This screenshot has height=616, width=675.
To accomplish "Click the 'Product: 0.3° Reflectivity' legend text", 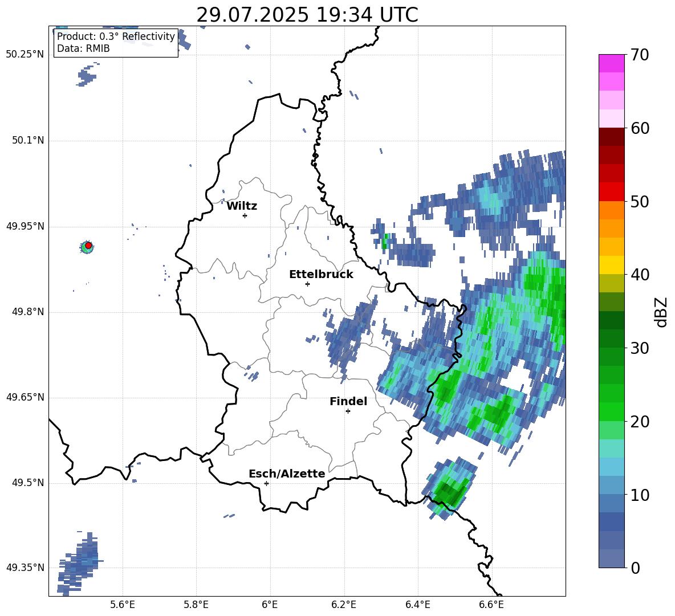I will coord(116,36).
